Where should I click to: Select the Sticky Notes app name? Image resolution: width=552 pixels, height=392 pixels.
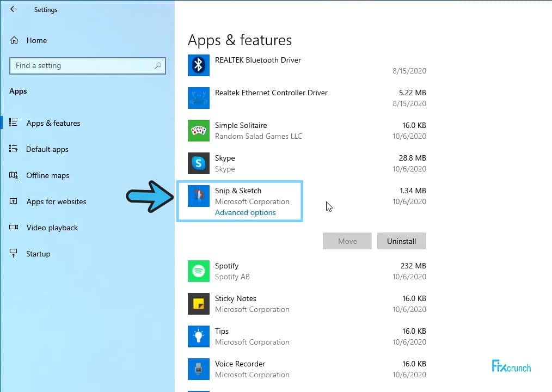tap(236, 298)
